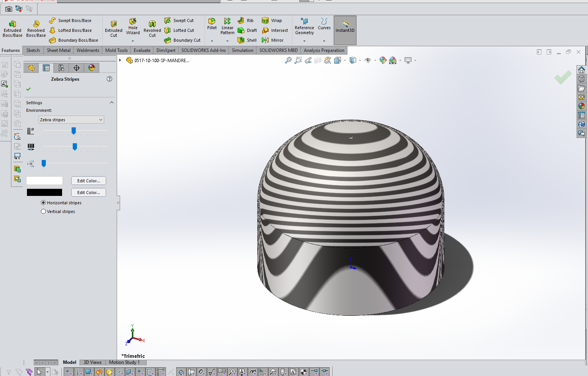Select the Horizontal stripes option
This screenshot has height=376, width=588.
(x=43, y=202)
